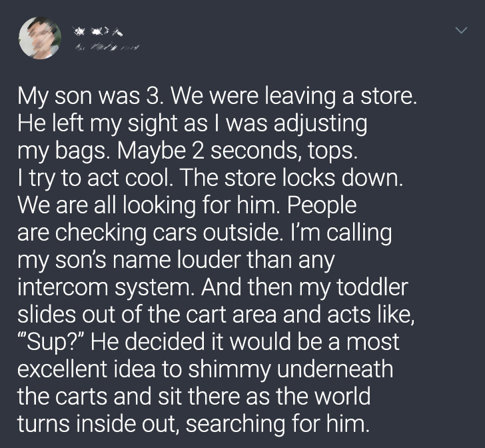Select the line "my son's name louder than any"
Screen dimensions: 485x448
pos(176,260)
